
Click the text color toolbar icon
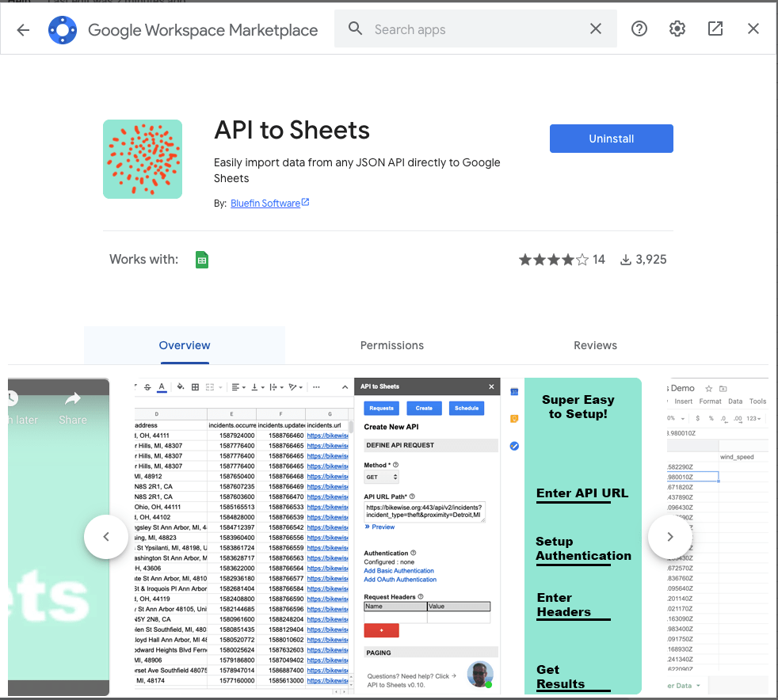pos(162,387)
